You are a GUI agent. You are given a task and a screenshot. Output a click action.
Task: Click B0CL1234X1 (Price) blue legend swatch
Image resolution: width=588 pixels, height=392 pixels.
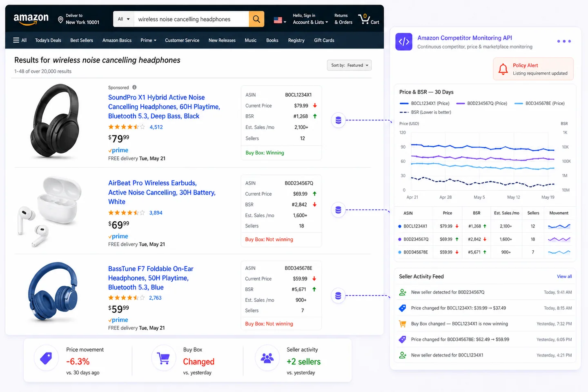point(404,104)
